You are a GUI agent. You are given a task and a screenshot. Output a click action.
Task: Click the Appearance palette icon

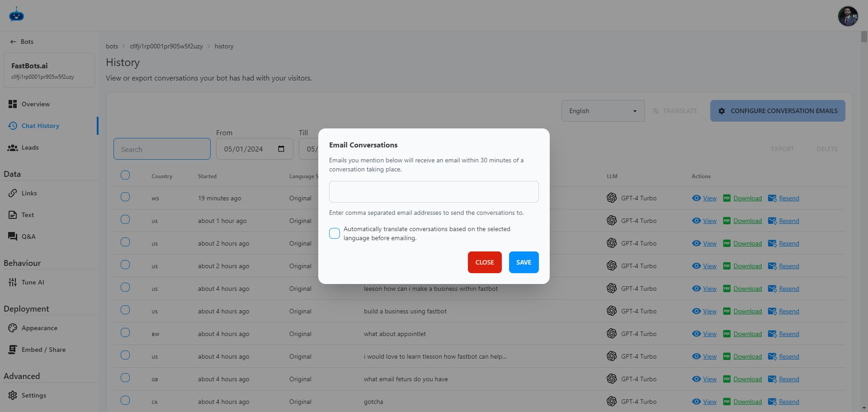pos(13,328)
